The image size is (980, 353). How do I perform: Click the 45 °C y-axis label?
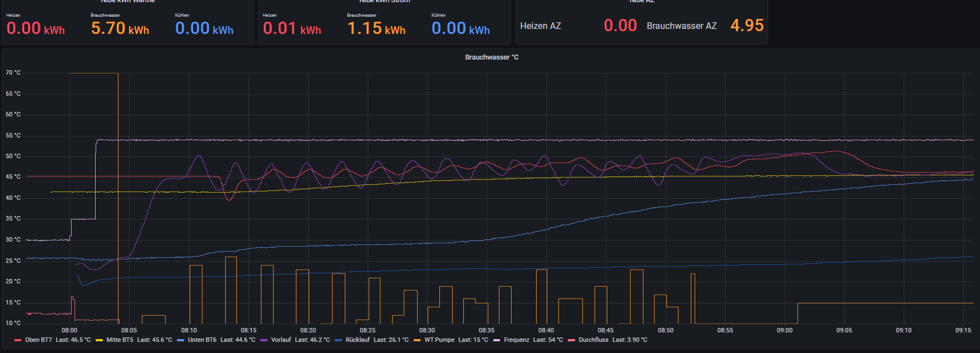click(x=13, y=177)
